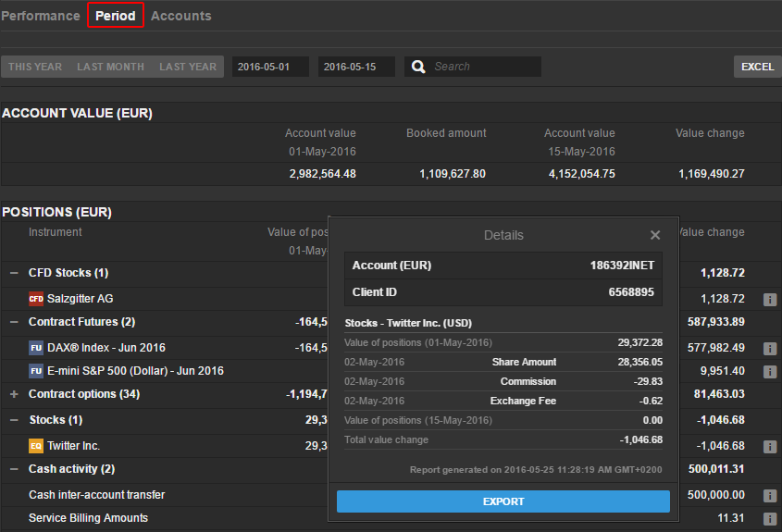Click the start date field 2016-05-01
782x532 pixels.
(269, 67)
